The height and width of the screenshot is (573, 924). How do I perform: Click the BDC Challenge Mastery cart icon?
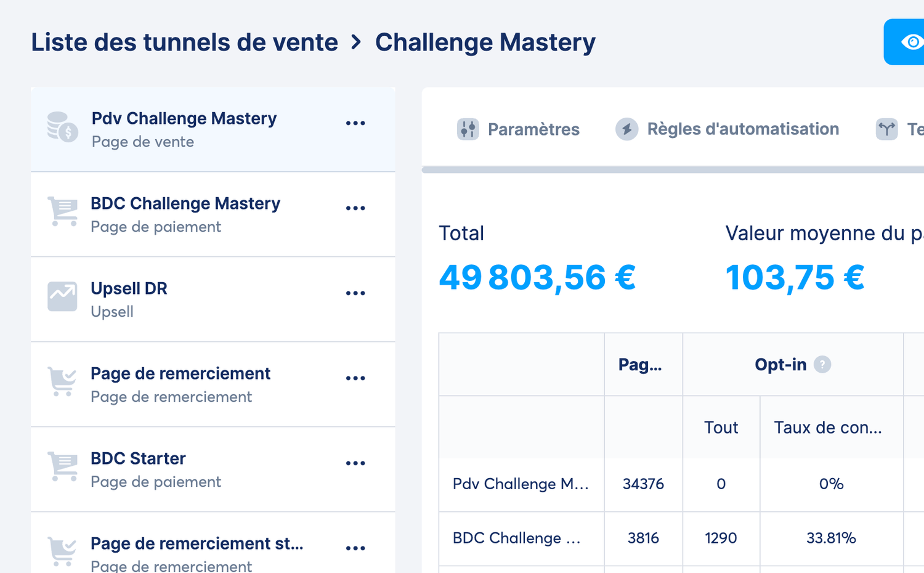tap(63, 211)
